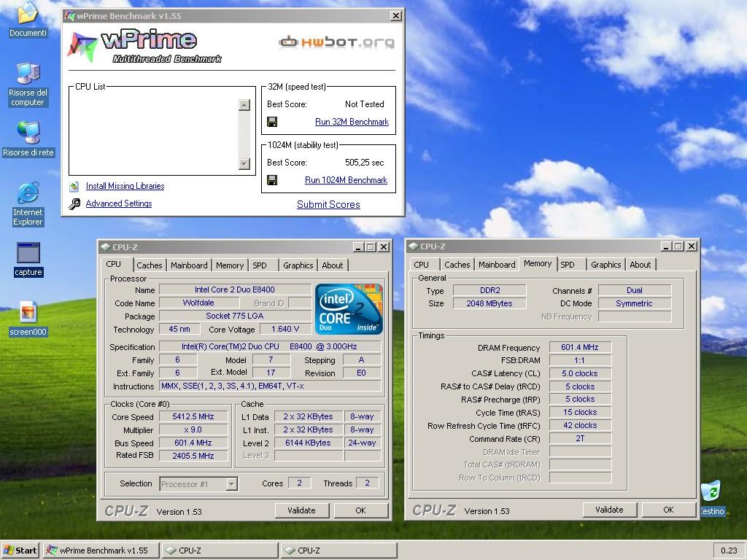747x560 pixels.
Task: Click the magnifier icon beside Advanced Settings
Action: pyautogui.click(x=74, y=204)
